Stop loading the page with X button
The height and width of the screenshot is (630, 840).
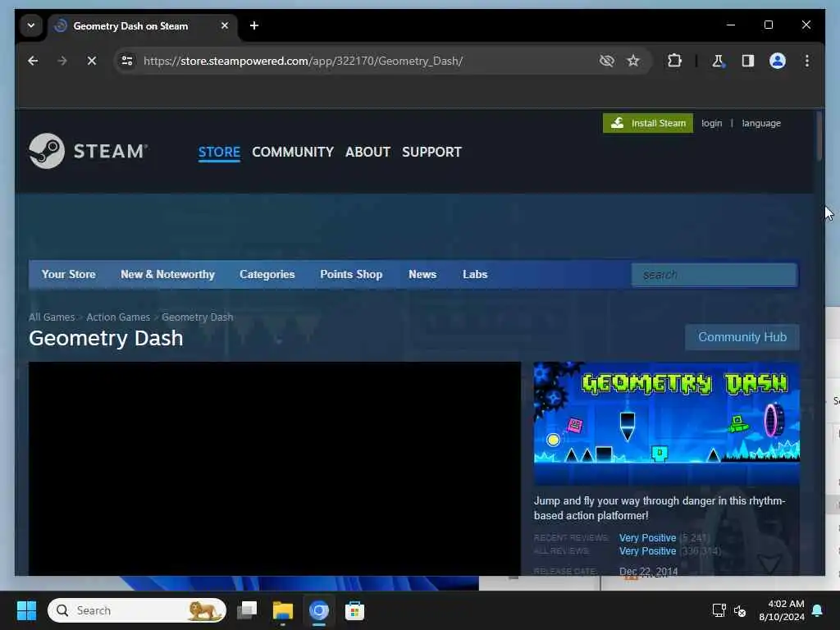[92, 61]
